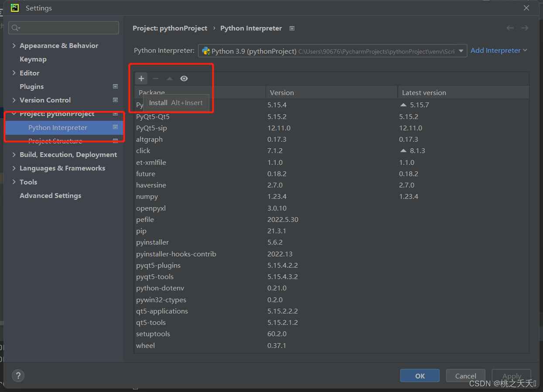Screen dimensions: 543x392
Task: Select the wheel package row
Action: click(x=331, y=345)
